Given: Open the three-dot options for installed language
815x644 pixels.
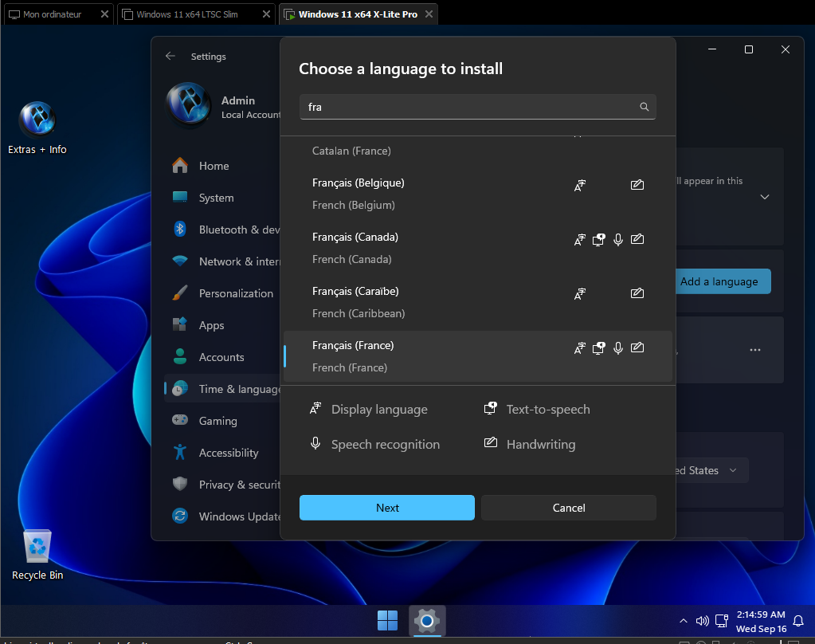Looking at the screenshot, I should pyautogui.click(x=755, y=350).
